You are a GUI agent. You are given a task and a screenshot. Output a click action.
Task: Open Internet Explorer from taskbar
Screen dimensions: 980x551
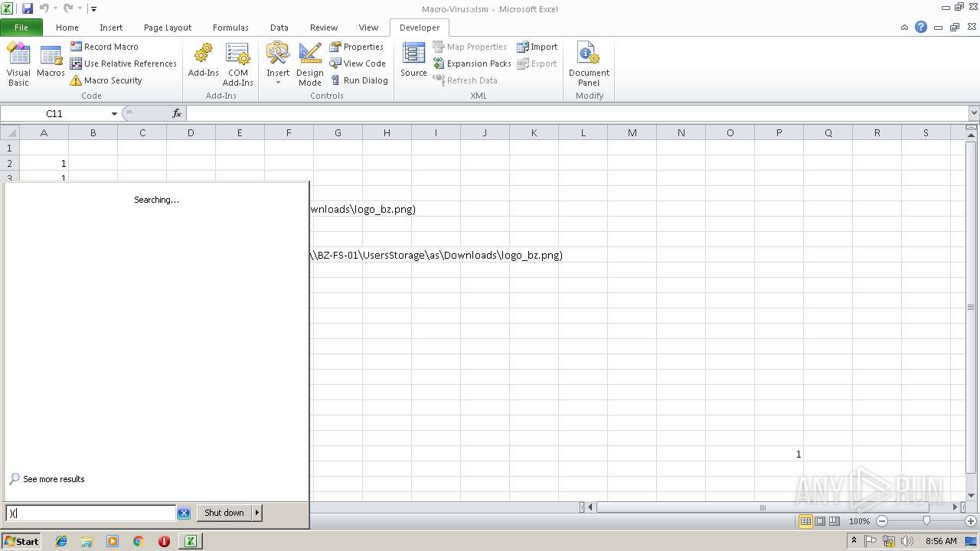coord(61,541)
